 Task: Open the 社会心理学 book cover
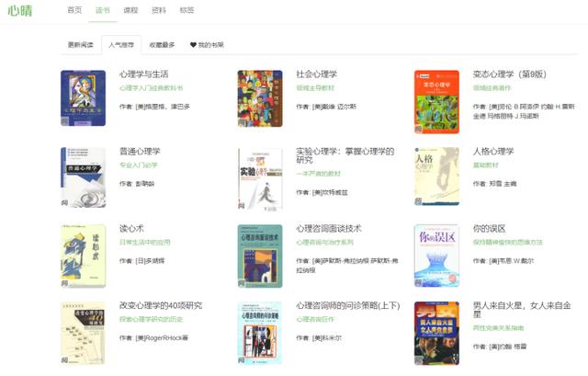tap(260, 98)
